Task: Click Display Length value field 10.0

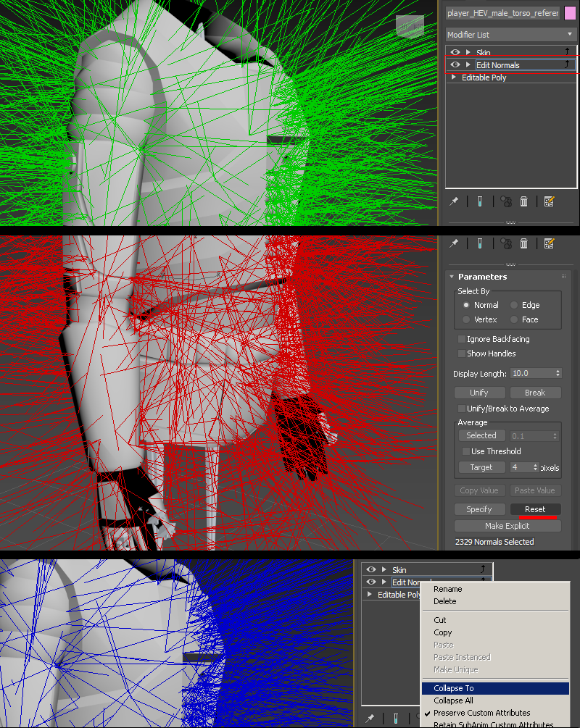Action: click(x=532, y=373)
